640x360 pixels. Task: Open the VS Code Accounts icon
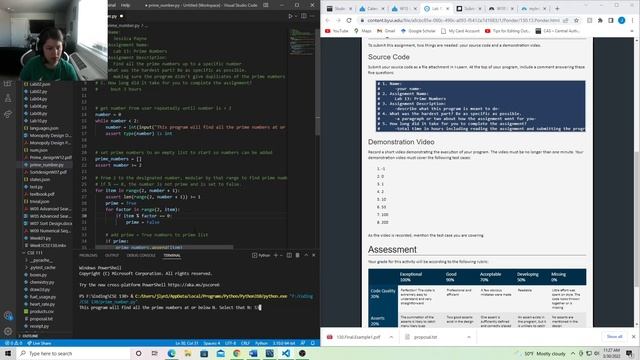8,316
